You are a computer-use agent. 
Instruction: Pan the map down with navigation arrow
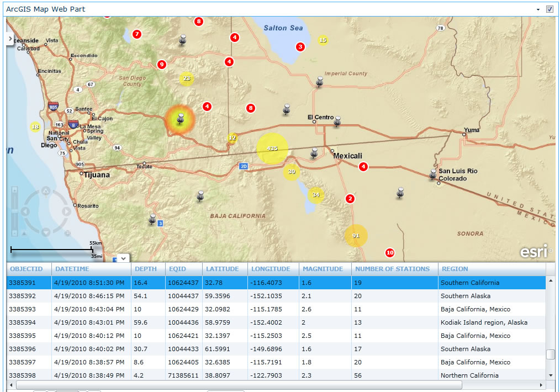(46, 233)
